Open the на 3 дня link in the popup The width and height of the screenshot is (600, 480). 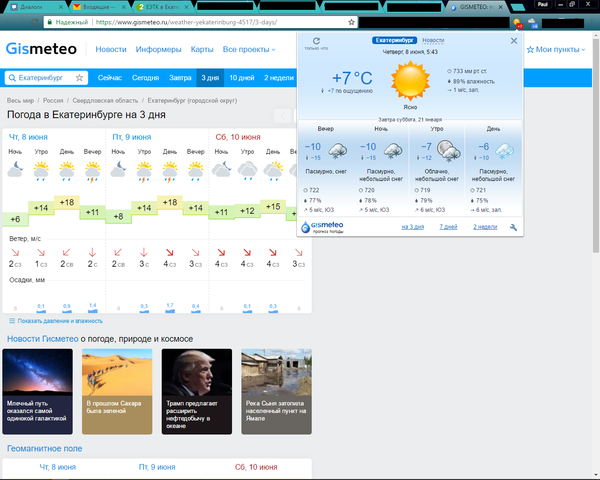click(412, 227)
